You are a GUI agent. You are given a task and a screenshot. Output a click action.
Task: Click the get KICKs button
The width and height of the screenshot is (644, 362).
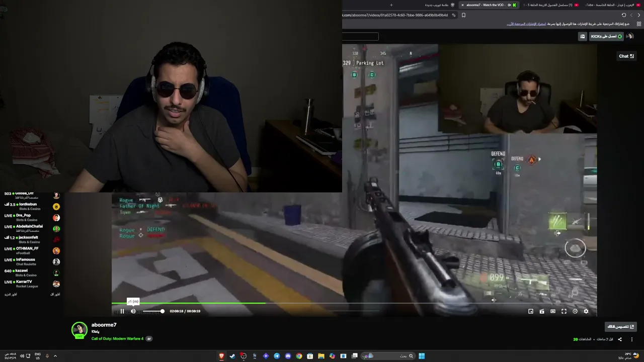(x=607, y=36)
